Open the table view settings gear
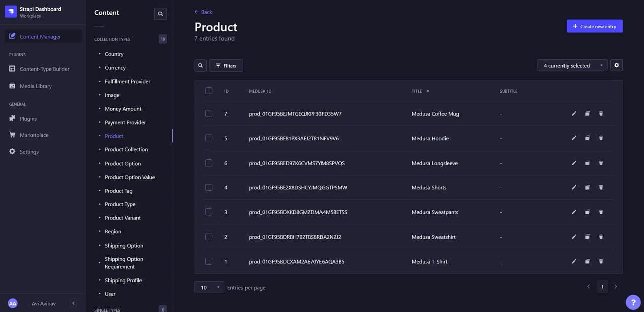 (616, 65)
